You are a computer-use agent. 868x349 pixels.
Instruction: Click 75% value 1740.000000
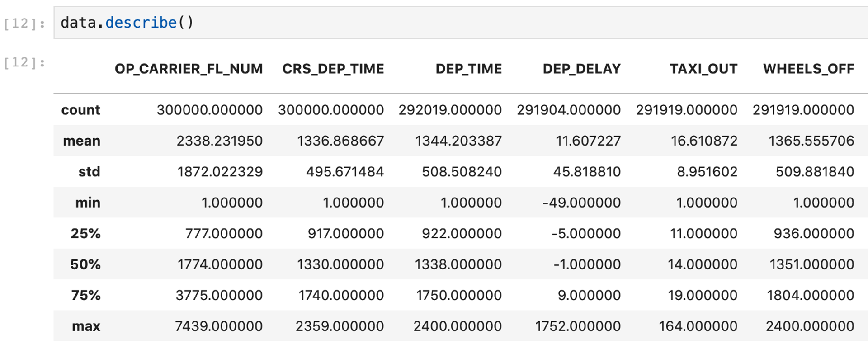341,295
